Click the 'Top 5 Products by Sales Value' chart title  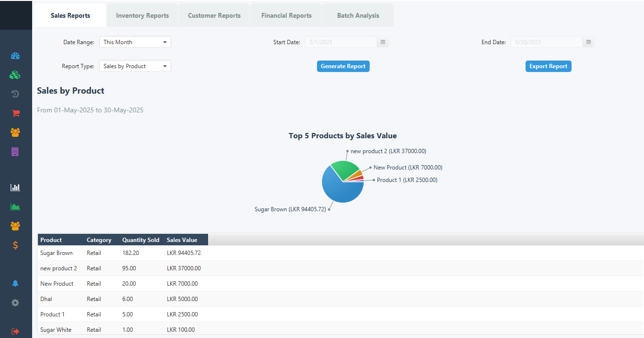(x=342, y=135)
